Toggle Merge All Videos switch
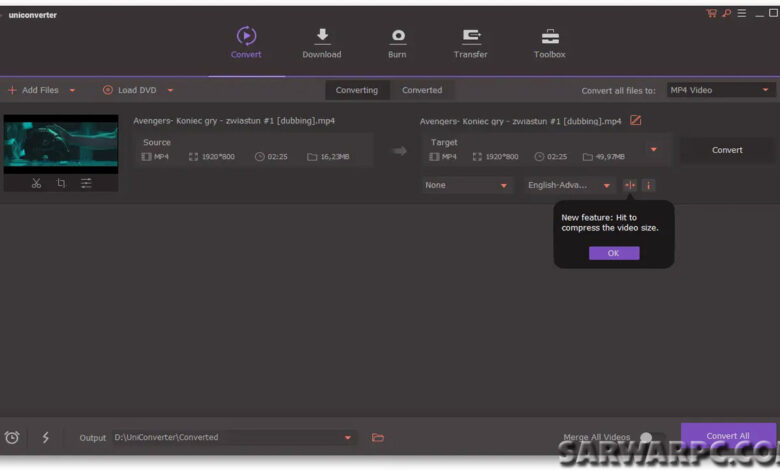The width and height of the screenshot is (780, 470). click(x=652, y=437)
